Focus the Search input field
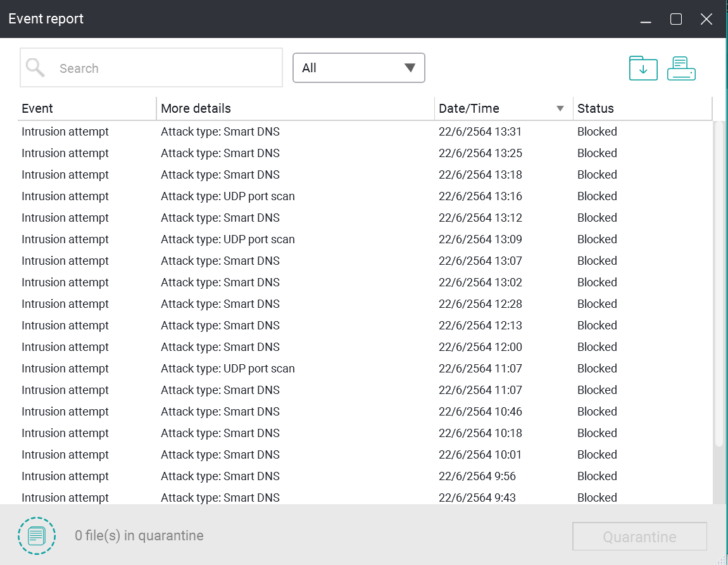This screenshot has height=565, width=728. point(165,68)
